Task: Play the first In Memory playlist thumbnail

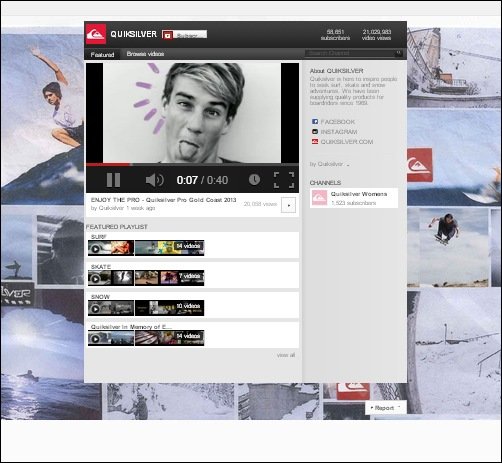Action: tap(111, 338)
